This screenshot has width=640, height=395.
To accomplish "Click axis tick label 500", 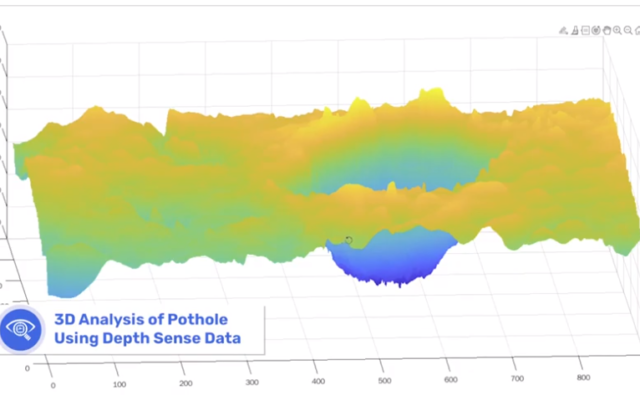I will (x=384, y=380).
